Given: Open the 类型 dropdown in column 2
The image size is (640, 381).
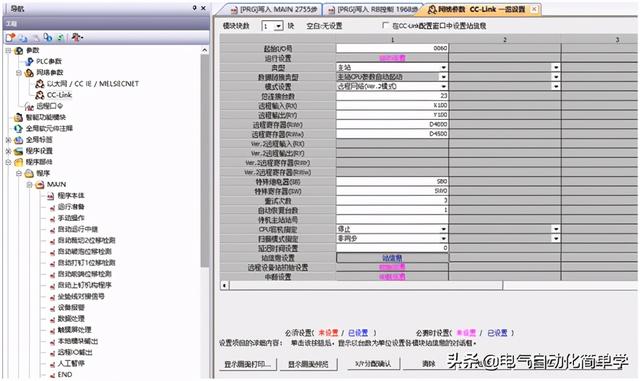Looking at the screenshot, I should (x=556, y=67).
